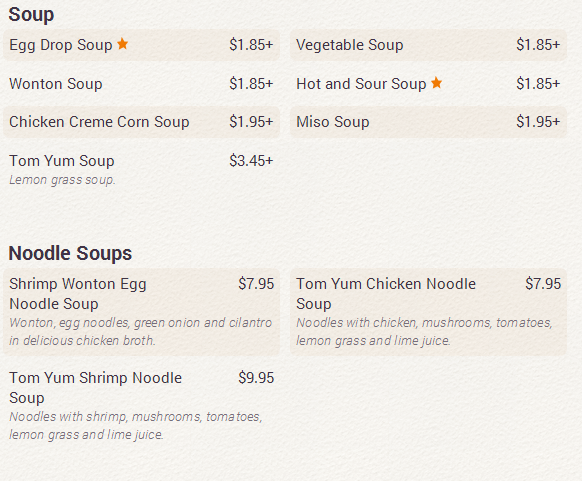The width and height of the screenshot is (582, 481).
Task: Select Egg Drop Soup menu item
Action: point(141,45)
